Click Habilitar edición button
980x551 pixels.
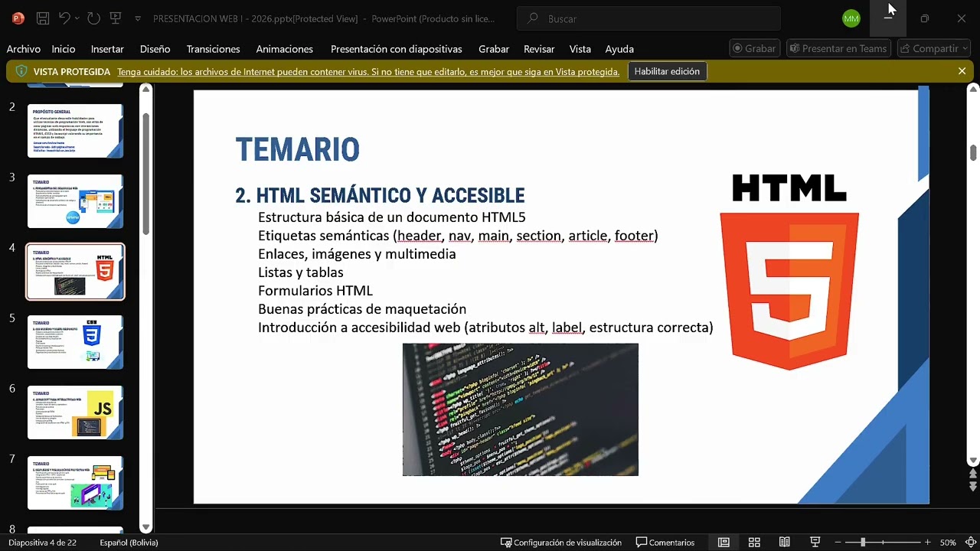[667, 71]
